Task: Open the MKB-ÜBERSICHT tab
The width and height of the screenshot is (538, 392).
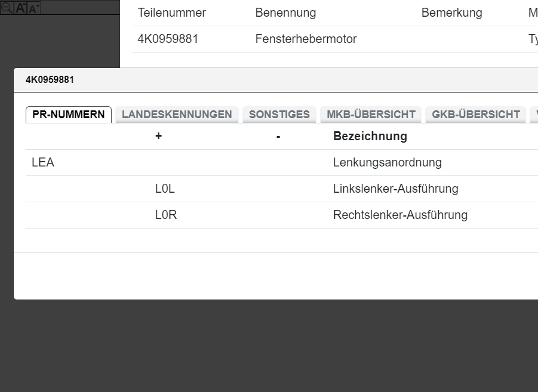Action: coord(371,115)
